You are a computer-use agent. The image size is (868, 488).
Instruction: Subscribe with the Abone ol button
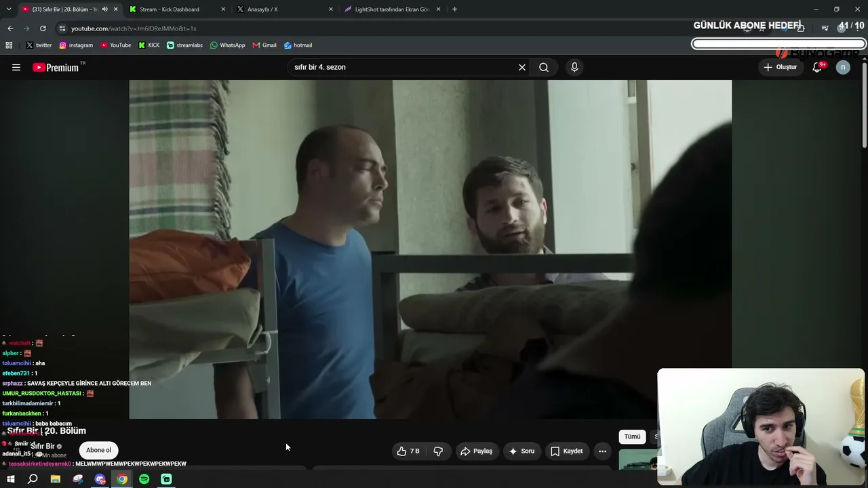[98, 450]
